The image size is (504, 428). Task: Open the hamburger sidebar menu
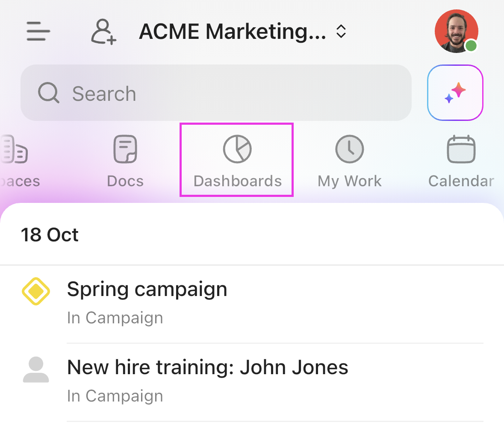tap(38, 32)
